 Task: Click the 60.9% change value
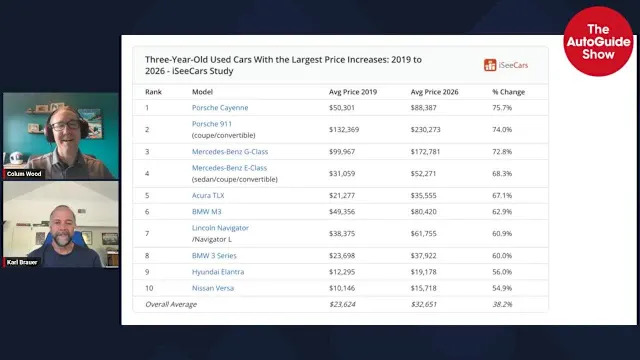tap(502, 234)
